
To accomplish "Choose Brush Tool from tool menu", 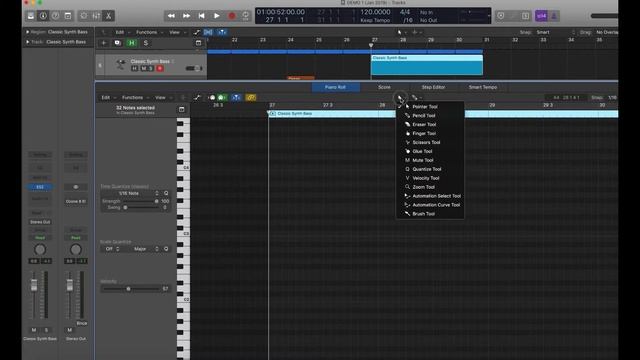I will coord(430,214).
